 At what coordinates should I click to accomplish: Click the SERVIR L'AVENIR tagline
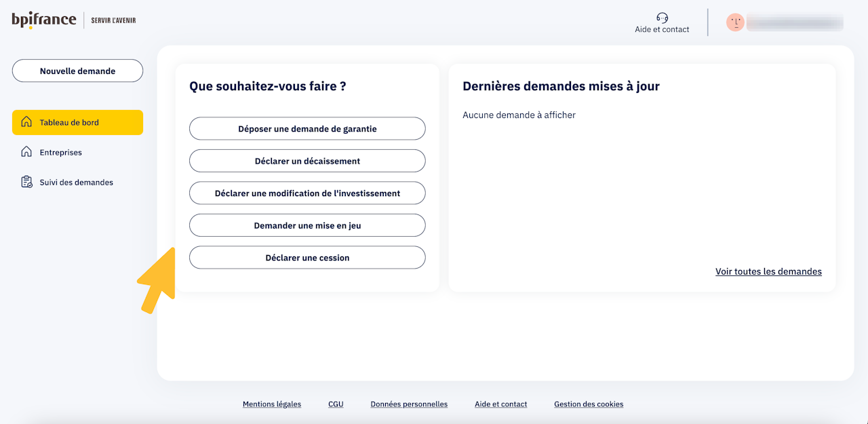pyautogui.click(x=114, y=20)
